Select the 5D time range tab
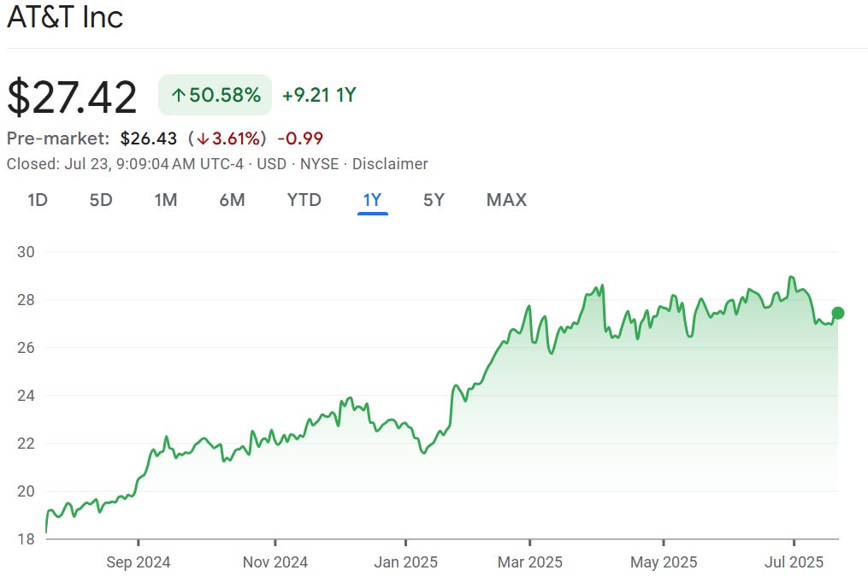868x588 pixels. [x=101, y=200]
